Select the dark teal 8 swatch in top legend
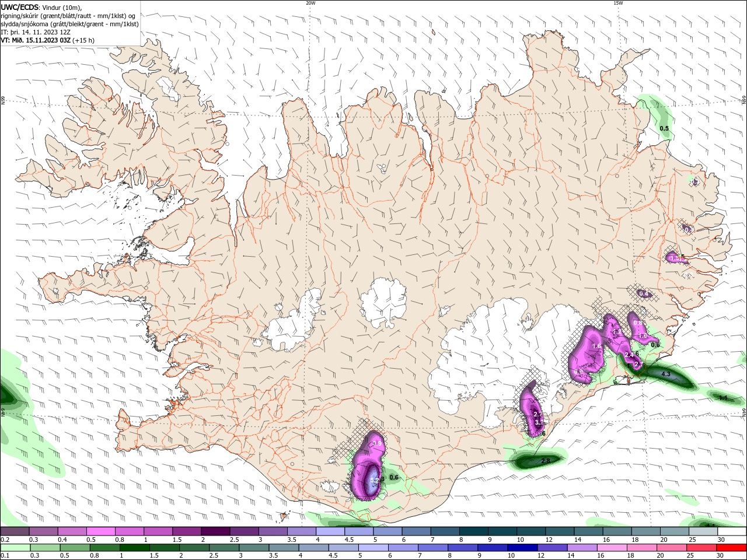747x560 pixels. coord(474,531)
